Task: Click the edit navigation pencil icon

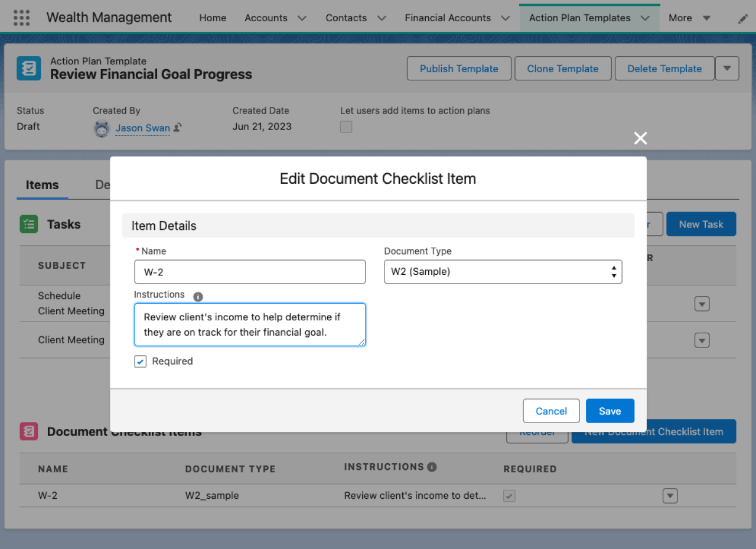Action: pos(743,18)
